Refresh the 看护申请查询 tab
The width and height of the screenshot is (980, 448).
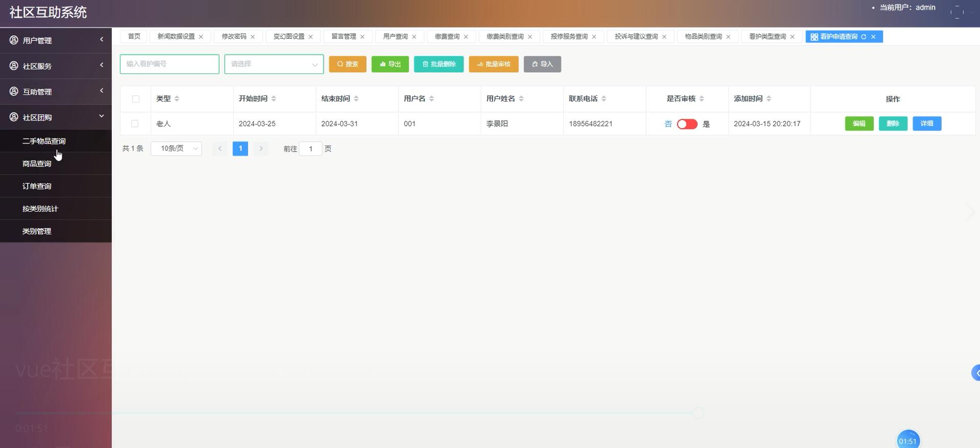(864, 37)
